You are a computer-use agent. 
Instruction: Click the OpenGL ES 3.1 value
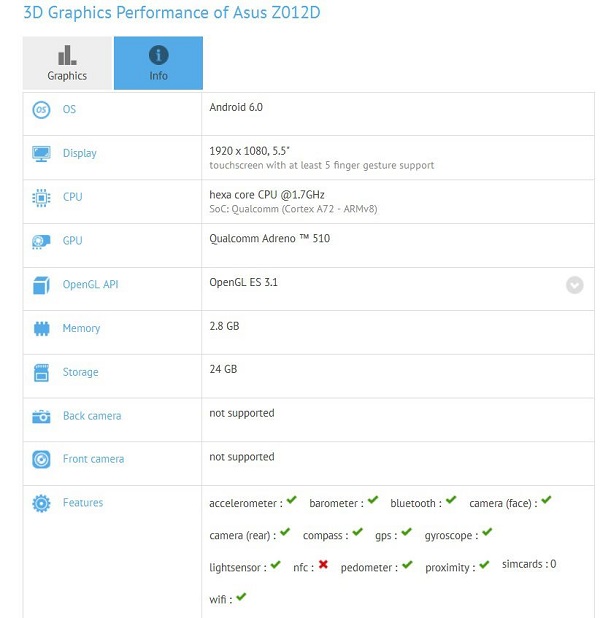click(243, 282)
